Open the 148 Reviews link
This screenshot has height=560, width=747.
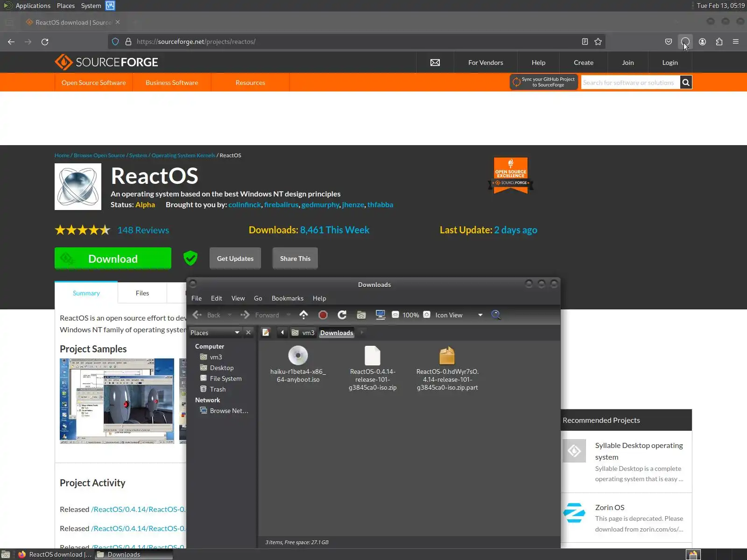[143, 230]
